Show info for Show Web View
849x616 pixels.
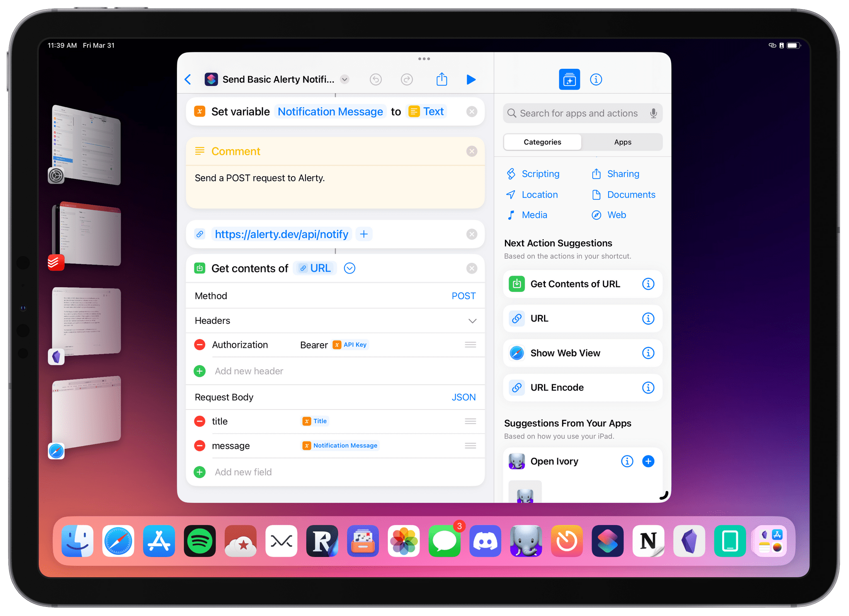coord(648,353)
